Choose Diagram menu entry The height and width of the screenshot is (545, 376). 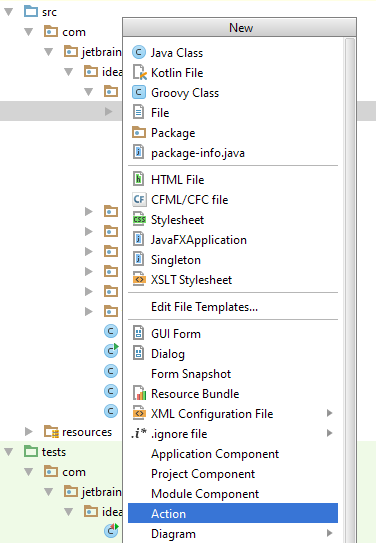point(233,534)
